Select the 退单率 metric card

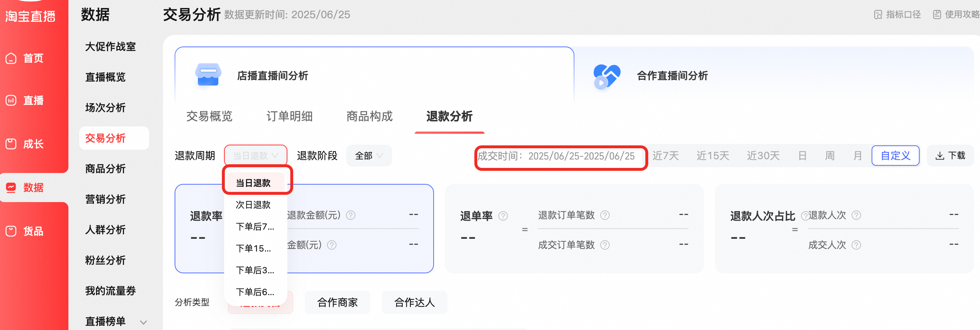[x=574, y=229]
